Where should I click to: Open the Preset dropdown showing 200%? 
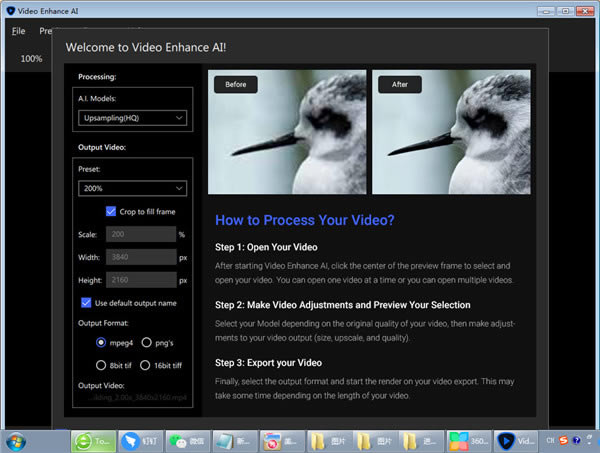pyautogui.click(x=132, y=188)
